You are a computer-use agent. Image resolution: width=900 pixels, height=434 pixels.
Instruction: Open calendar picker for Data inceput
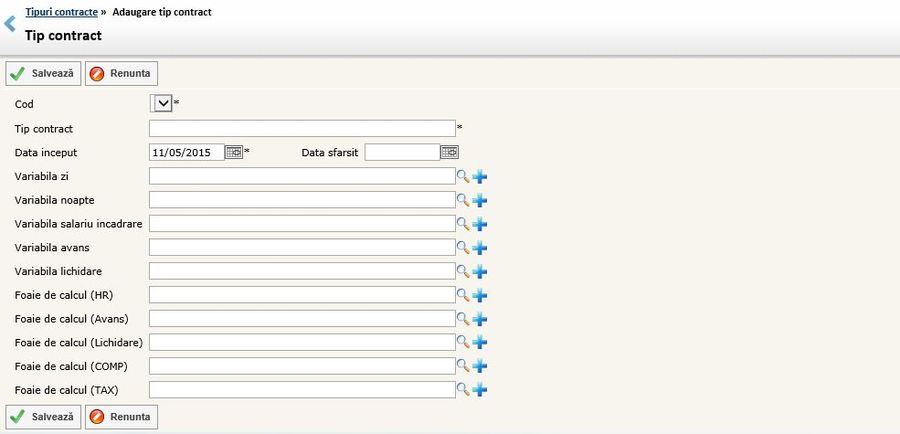pyautogui.click(x=233, y=152)
